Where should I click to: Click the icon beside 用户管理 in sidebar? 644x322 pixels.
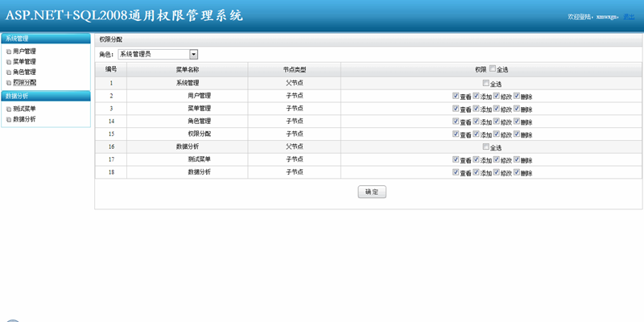[9, 52]
